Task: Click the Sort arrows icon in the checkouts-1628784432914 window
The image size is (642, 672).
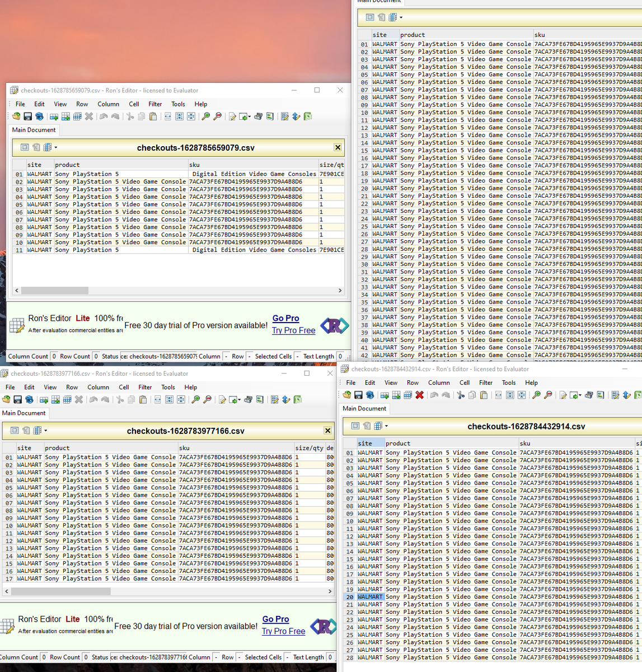Action: tap(627, 395)
